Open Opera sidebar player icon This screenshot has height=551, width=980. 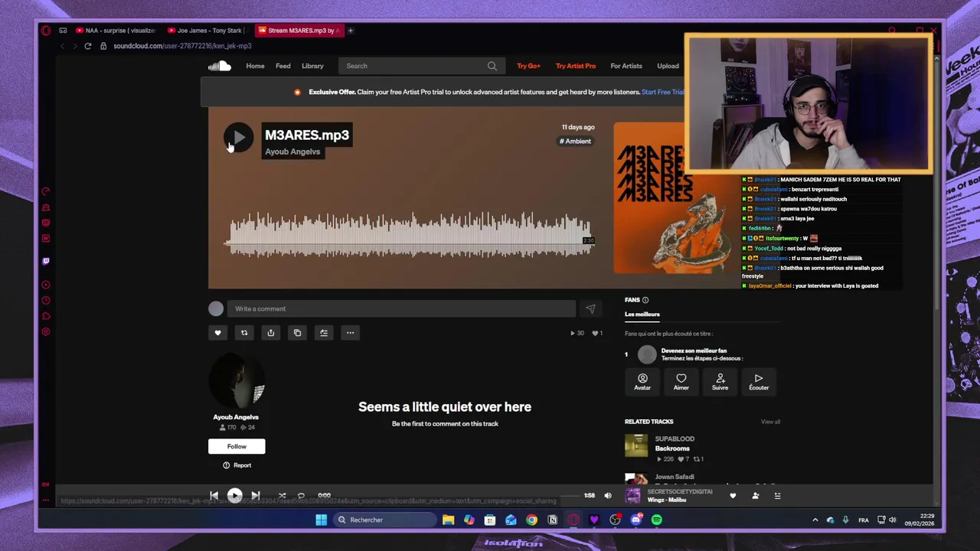(x=46, y=285)
